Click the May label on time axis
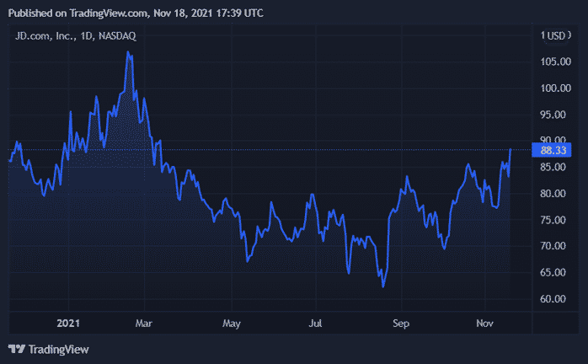Image resolution: width=588 pixels, height=364 pixels. click(232, 323)
